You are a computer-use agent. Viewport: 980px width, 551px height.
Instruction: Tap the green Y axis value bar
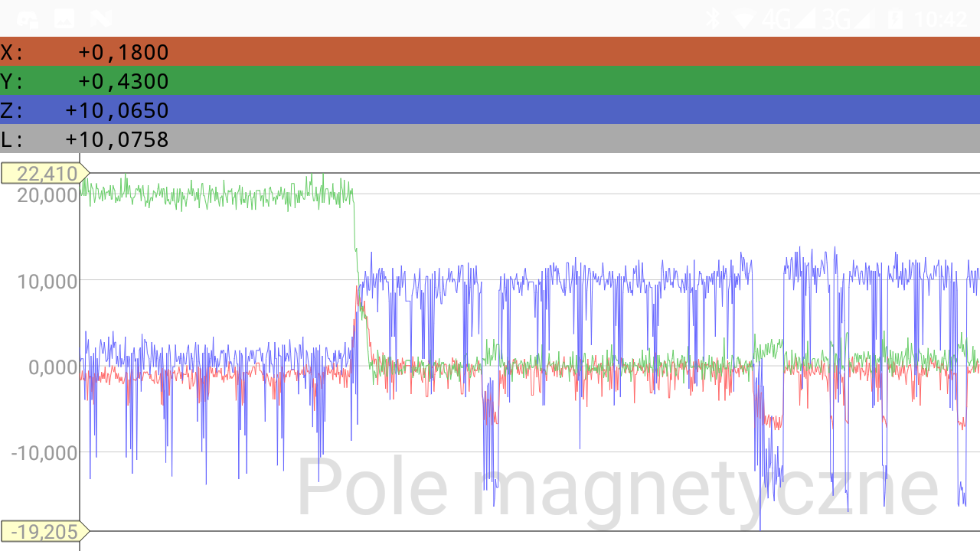click(490, 80)
